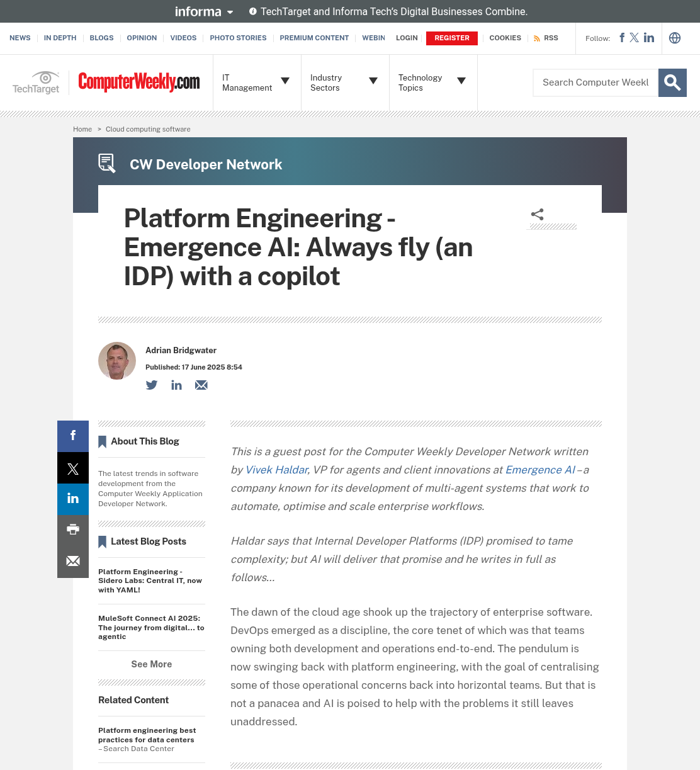700x770 pixels.
Task: Expand the IT Management dropdown
Action: pos(257,82)
